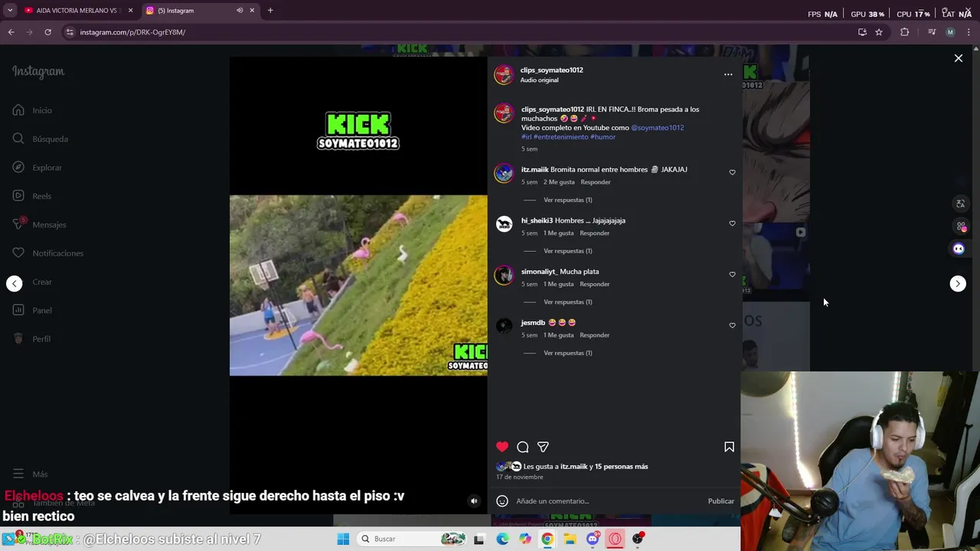Image resolution: width=980 pixels, height=551 pixels.
Task: Open clips_soymateo1012 profile from header
Action: pos(551,70)
